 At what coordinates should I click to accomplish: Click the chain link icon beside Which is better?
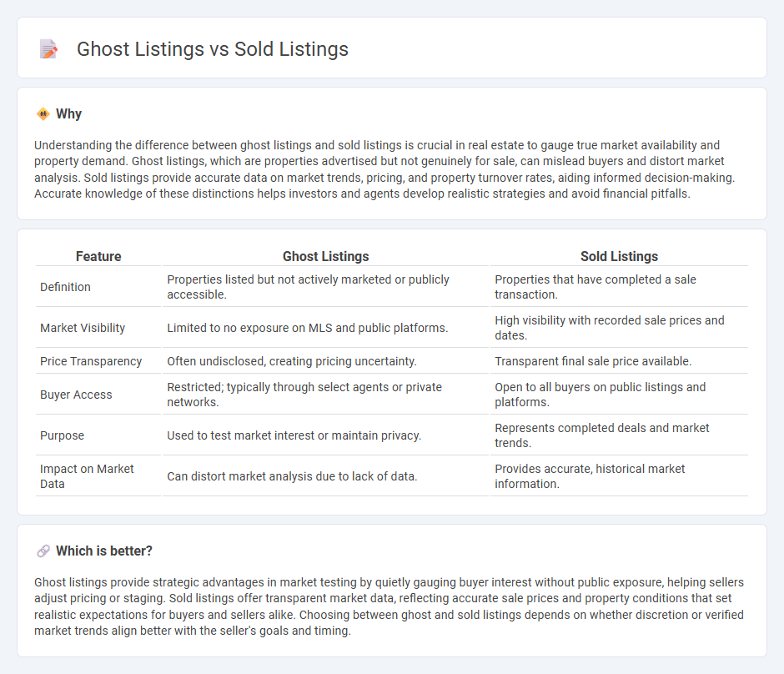(x=43, y=551)
